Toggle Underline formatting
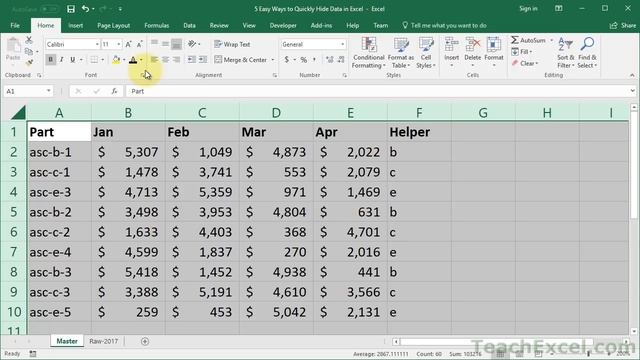 pyautogui.click(x=73, y=60)
